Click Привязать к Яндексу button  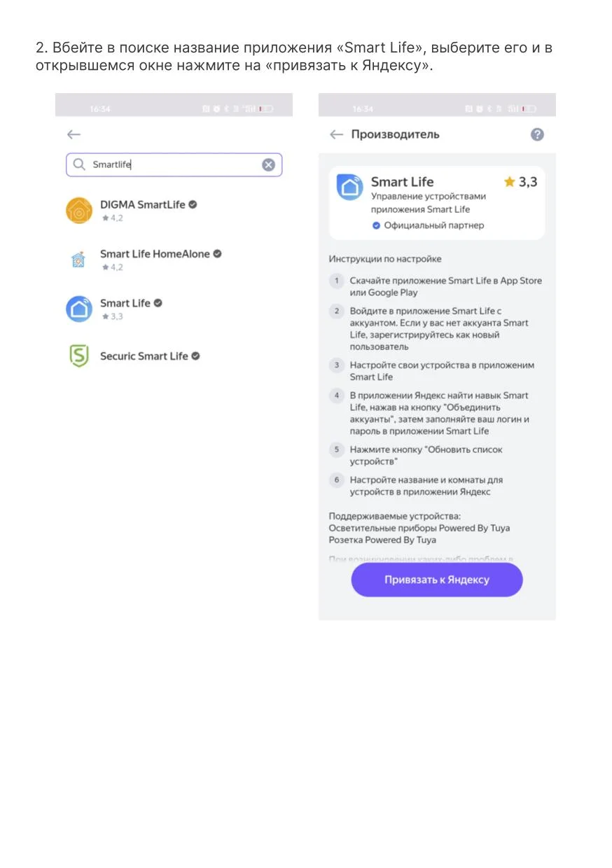pyautogui.click(x=437, y=580)
